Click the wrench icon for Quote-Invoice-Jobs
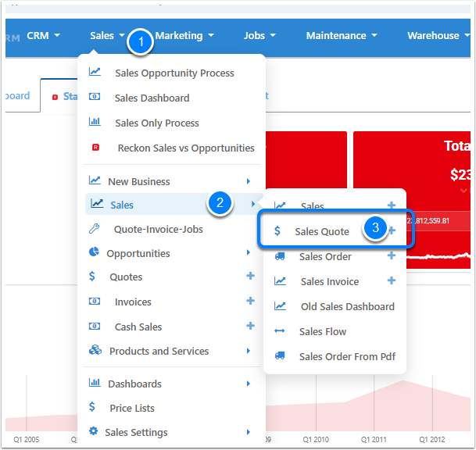This screenshot has width=476, height=450. [94, 228]
